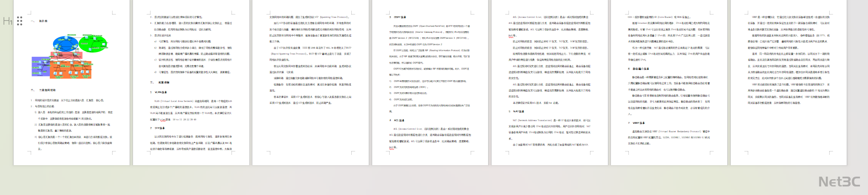The image size is (868, 195).
Task: Click the green circle area in topology diagram
Action: (x=94, y=43)
